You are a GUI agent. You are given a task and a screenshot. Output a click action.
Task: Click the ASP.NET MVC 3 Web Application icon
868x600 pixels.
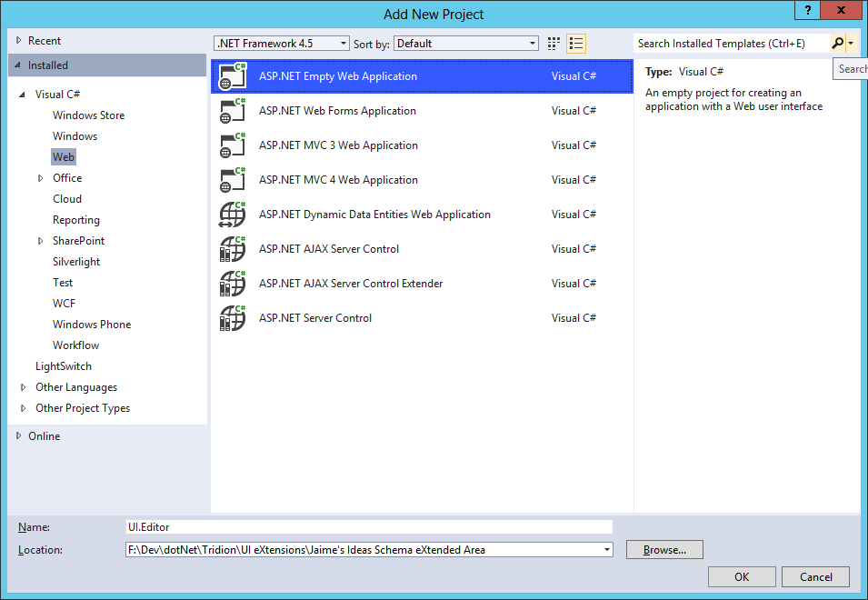pyautogui.click(x=233, y=145)
